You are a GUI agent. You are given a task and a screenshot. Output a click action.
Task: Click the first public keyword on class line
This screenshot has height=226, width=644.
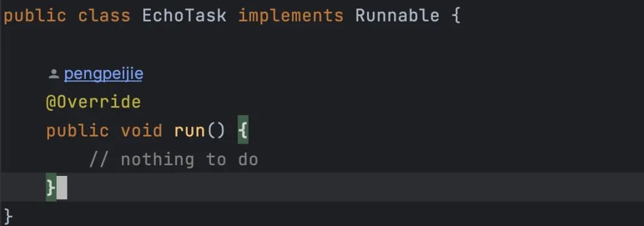(35, 17)
